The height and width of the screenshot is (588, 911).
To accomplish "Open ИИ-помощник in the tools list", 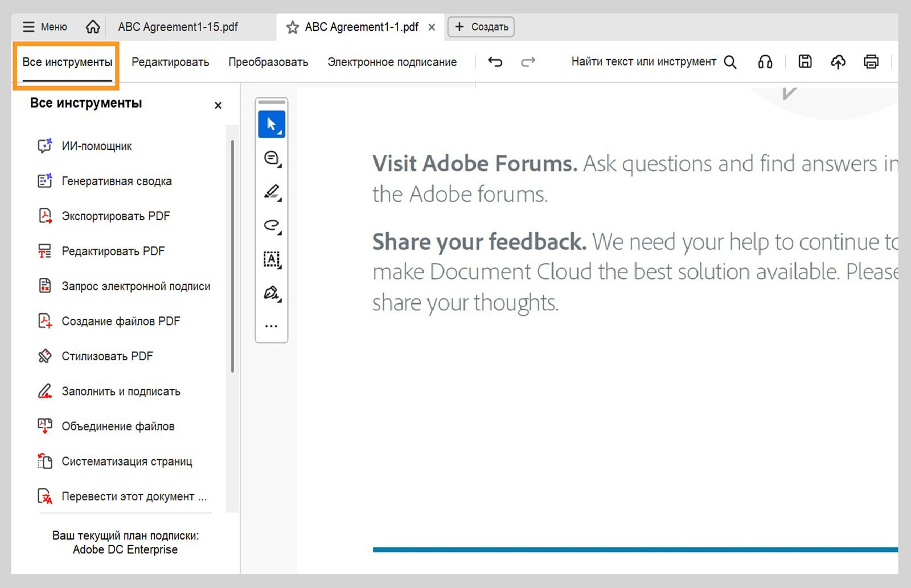I will 96,146.
